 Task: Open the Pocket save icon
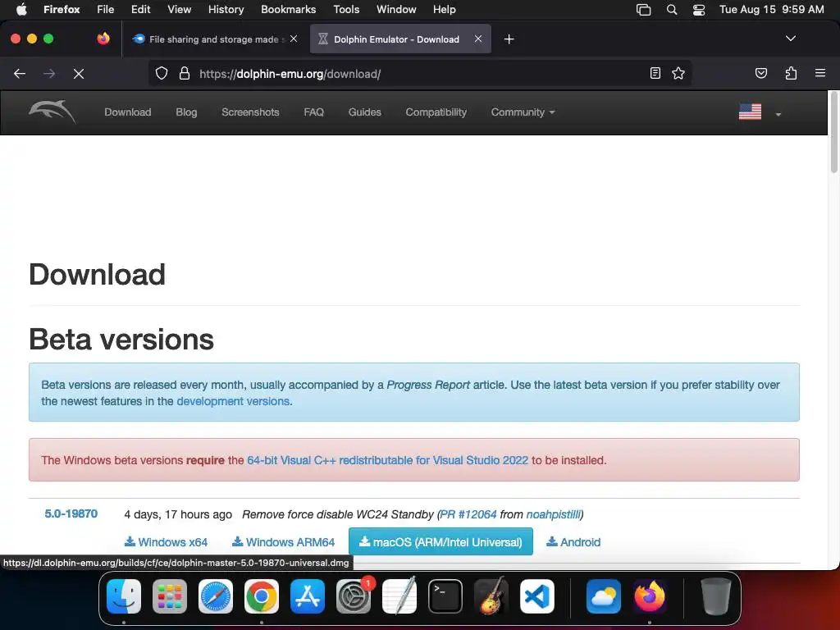click(760, 73)
